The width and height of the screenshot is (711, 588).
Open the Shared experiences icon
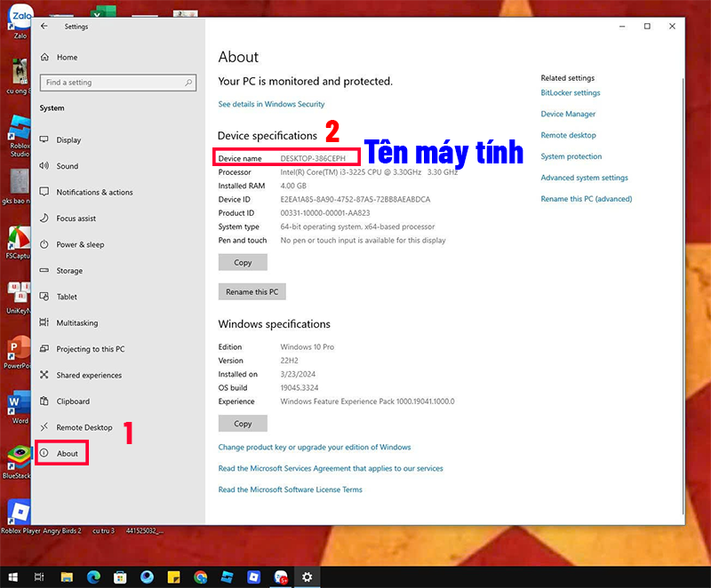click(x=44, y=375)
